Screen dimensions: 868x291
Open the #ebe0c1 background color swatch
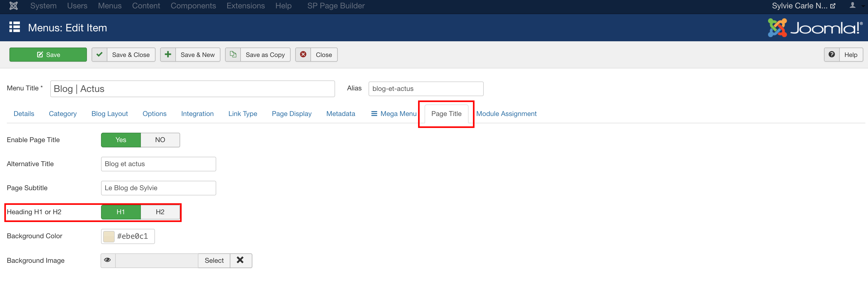click(109, 236)
